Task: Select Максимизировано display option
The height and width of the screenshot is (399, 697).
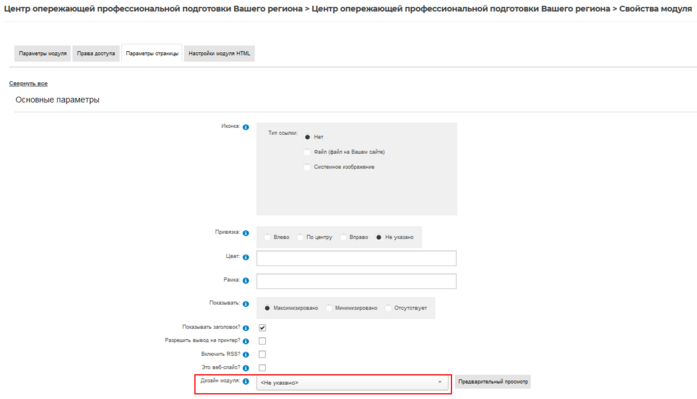Action: click(267, 308)
